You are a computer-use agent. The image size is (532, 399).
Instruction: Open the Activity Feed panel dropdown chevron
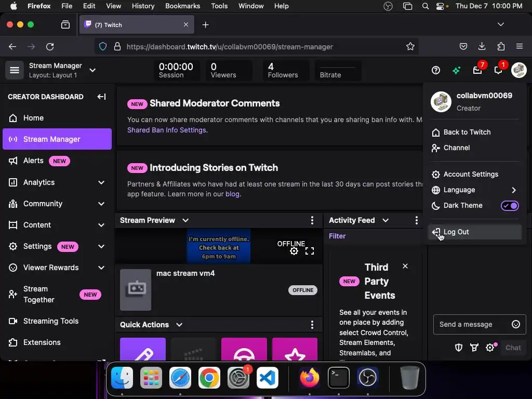[x=385, y=220]
